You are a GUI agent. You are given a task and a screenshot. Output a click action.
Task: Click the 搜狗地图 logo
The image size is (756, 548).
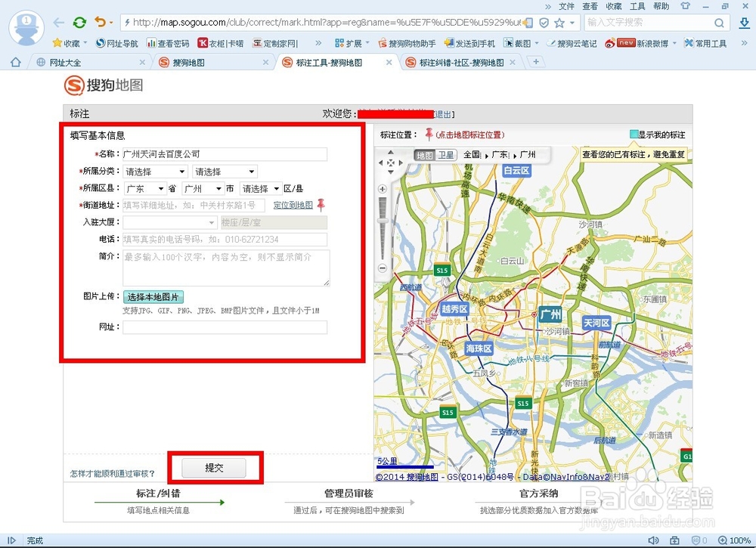point(104,85)
